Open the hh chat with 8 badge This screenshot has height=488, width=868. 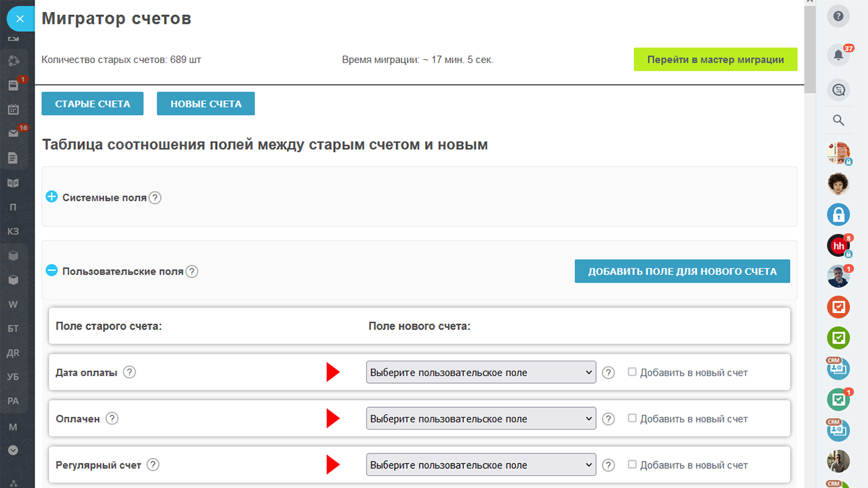point(838,245)
